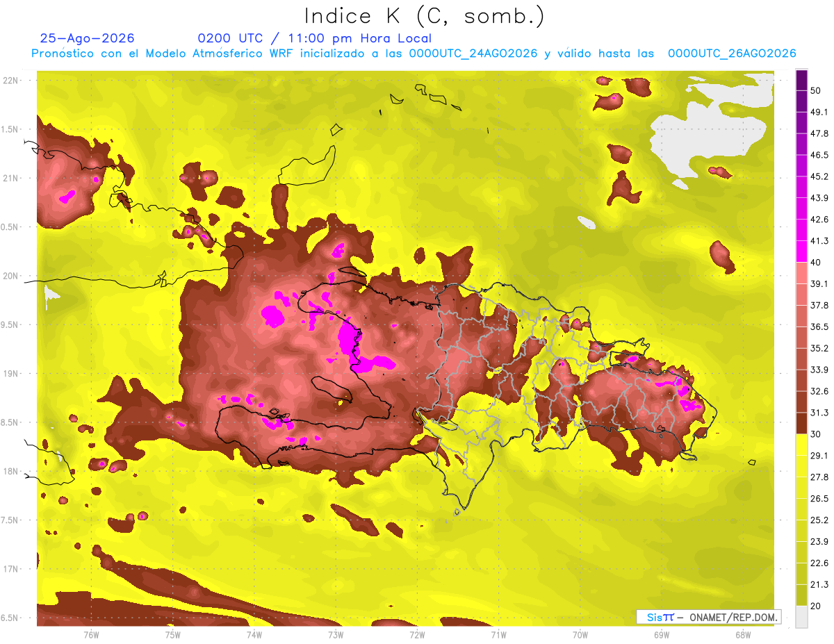
Task: Click the latitude axis label "9.5N"
Action: pyautogui.click(x=10, y=324)
